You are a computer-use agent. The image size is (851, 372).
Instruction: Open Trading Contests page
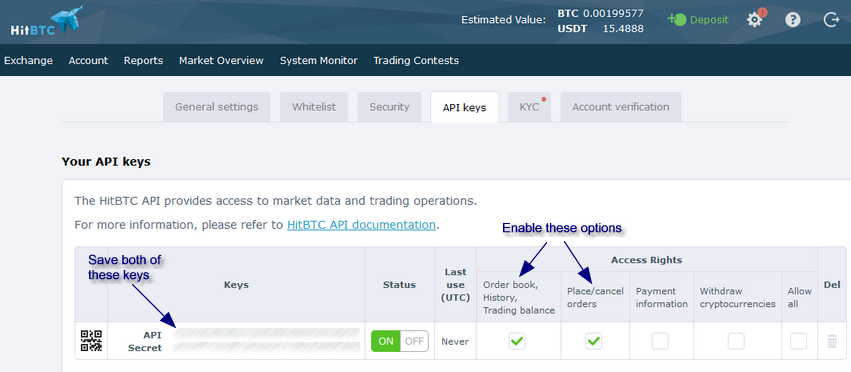point(416,60)
